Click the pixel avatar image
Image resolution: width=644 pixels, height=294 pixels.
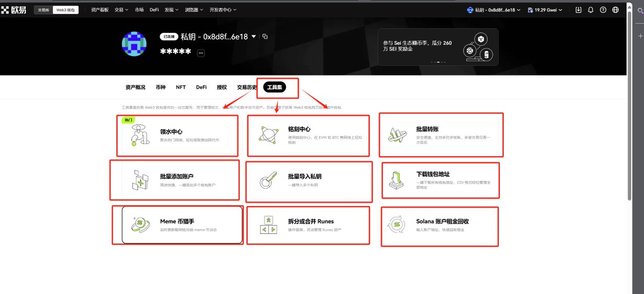pos(134,44)
